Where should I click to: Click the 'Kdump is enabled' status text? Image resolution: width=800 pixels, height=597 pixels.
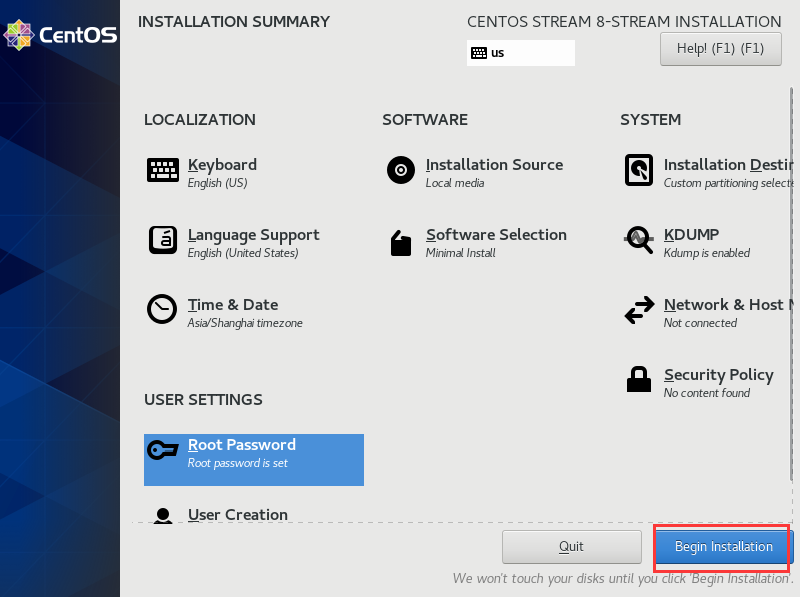pos(707,253)
